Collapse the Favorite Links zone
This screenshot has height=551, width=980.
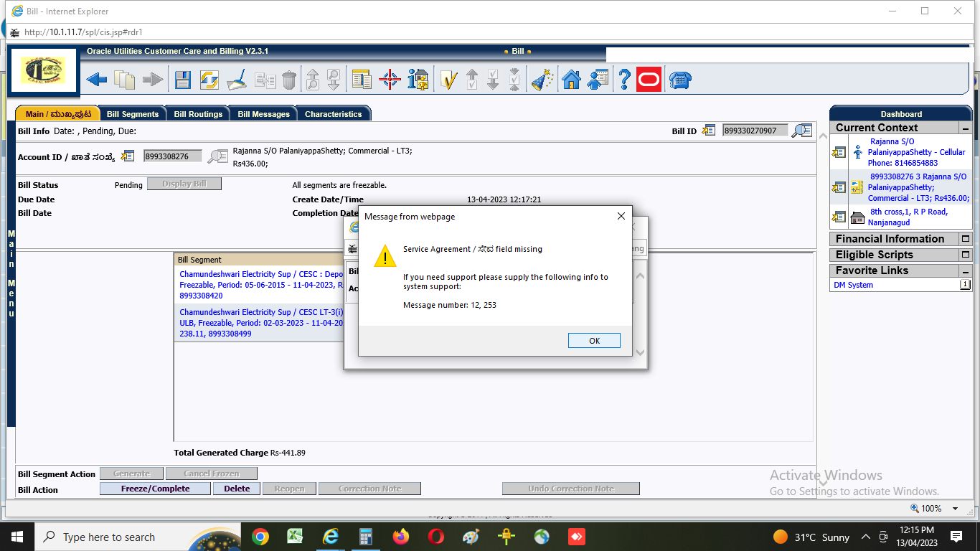(x=966, y=271)
